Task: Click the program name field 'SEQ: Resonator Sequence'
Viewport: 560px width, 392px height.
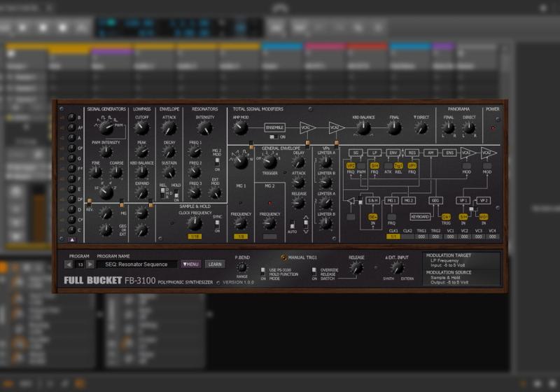Action: tap(136, 264)
